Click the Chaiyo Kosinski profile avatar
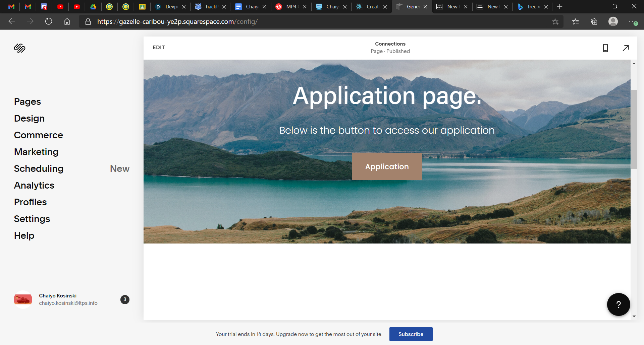 pos(23,299)
